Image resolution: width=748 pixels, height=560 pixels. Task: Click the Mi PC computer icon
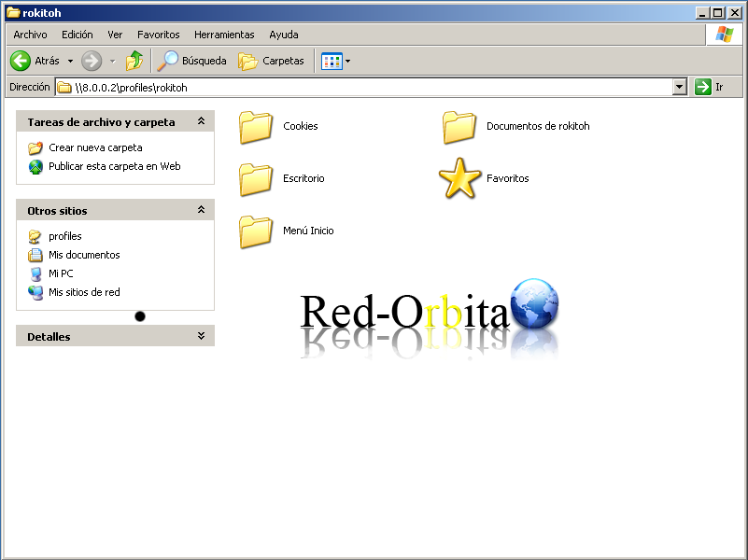[x=35, y=273]
